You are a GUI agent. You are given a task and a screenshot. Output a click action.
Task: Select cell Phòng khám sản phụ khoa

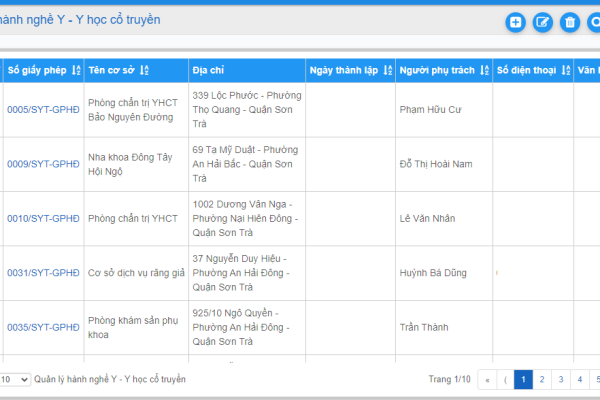[136, 327]
